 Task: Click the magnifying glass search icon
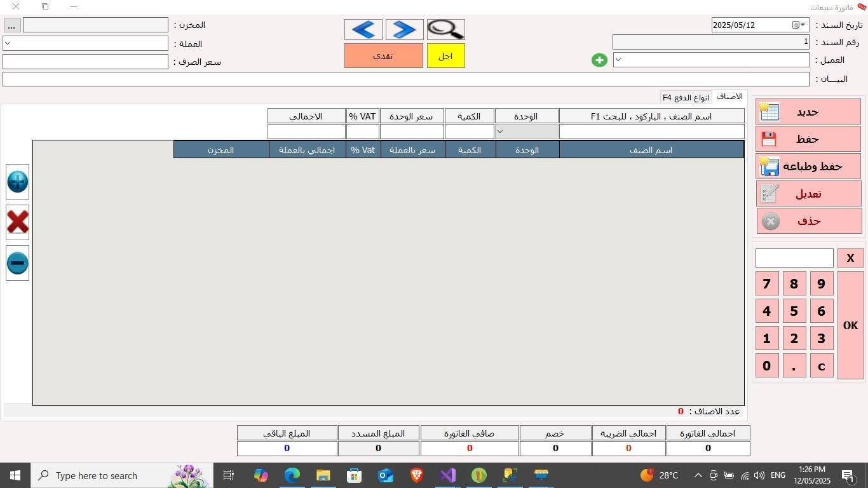(x=445, y=29)
